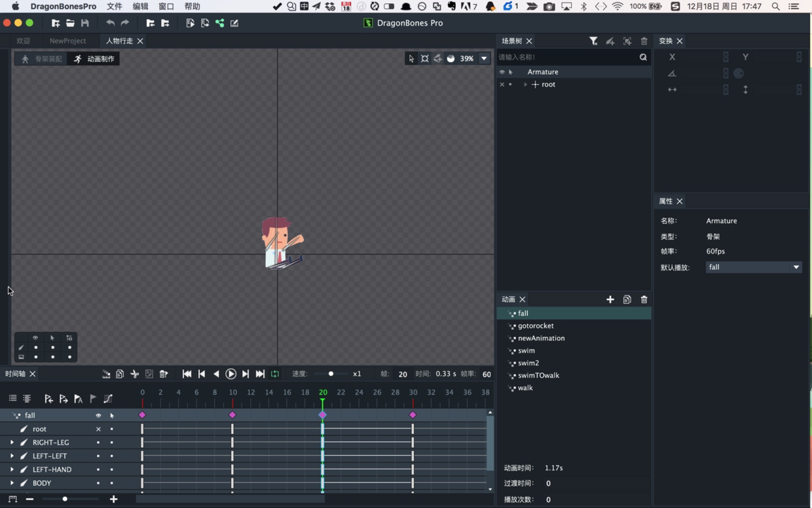812x508 pixels.
Task: Delete the selected animation using trash icon
Action: (x=644, y=300)
